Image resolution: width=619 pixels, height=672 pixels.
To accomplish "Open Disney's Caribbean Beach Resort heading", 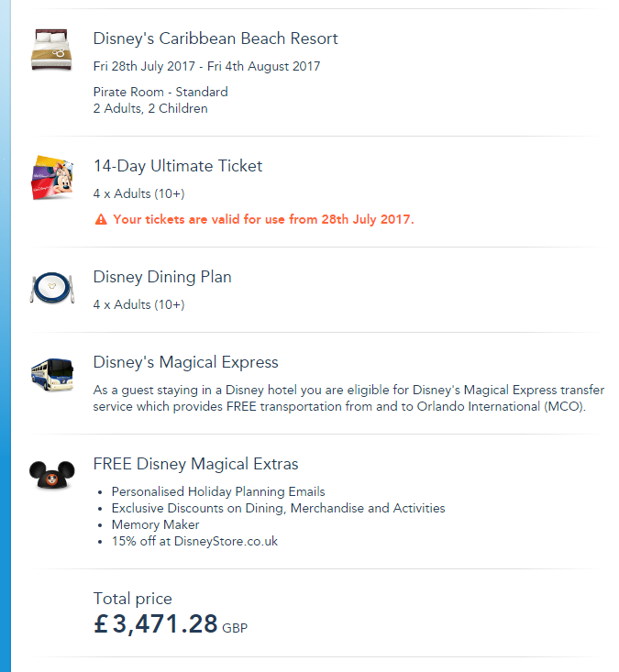I will (x=216, y=39).
